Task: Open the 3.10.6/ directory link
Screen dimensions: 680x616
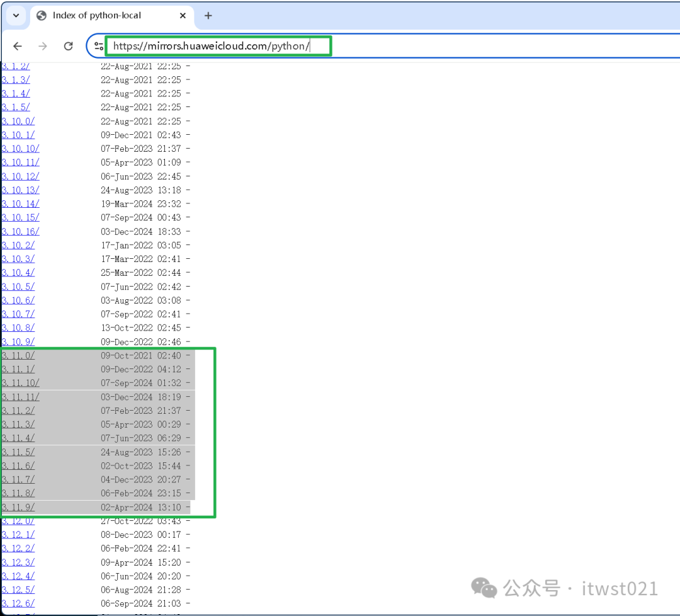Action: (18, 300)
